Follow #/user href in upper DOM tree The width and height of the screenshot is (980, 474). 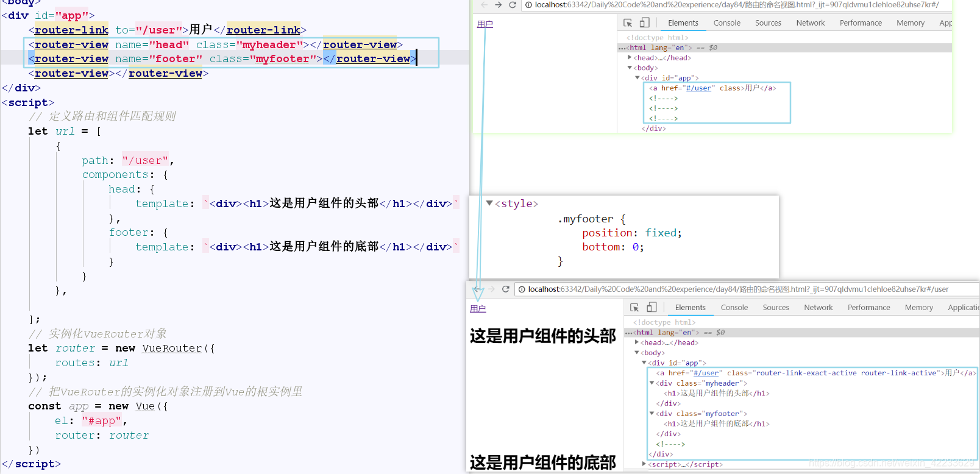[x=699, y=88]
